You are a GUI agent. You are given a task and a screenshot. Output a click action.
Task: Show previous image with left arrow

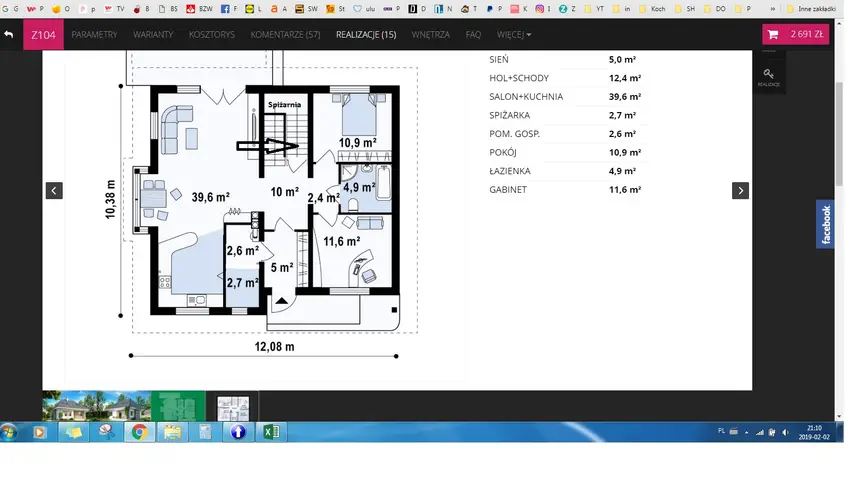(x=54, y=190)
